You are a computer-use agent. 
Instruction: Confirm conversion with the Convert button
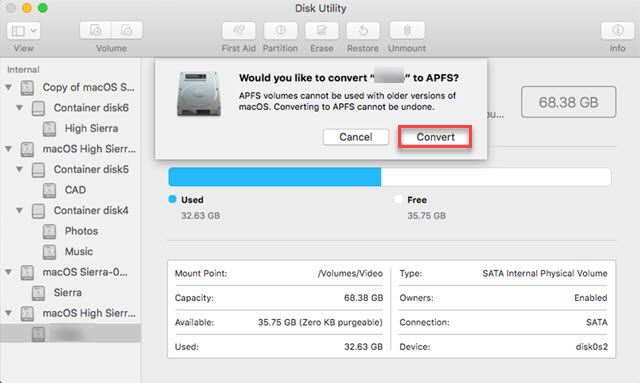tap(435, 137)
